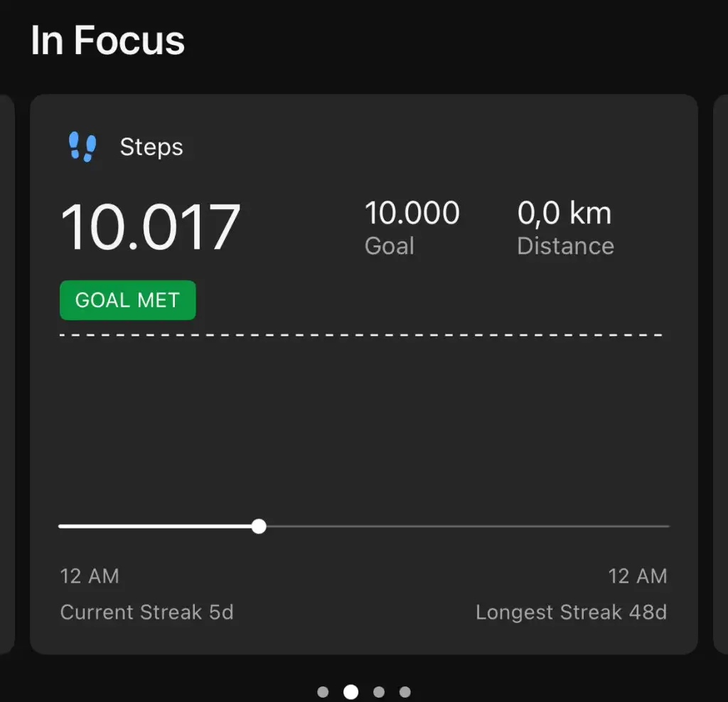
Task: Open Longest Streak 48d details
Action: [x=571, y=612]
